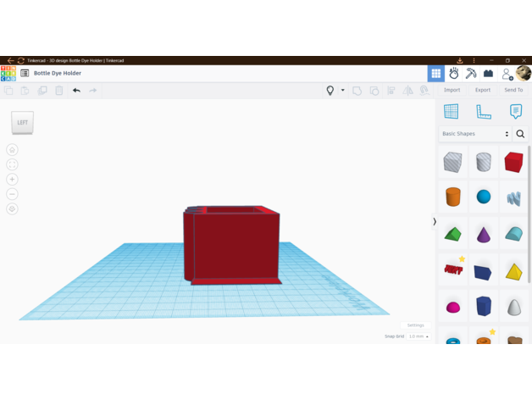
Task: Open the Export menu
Action: click(x=483, y=90)
